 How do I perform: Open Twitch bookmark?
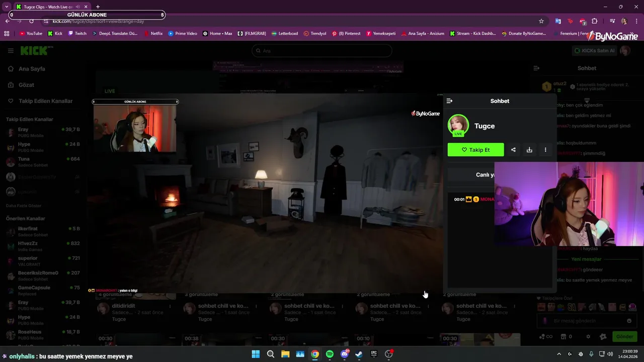tap(77, 34)
